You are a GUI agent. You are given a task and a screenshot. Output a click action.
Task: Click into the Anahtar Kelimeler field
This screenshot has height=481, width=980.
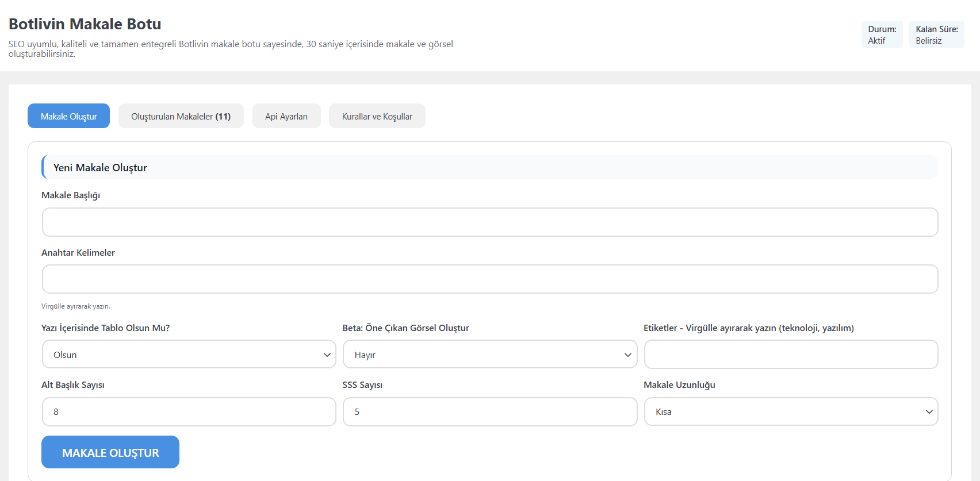point(490,279)
